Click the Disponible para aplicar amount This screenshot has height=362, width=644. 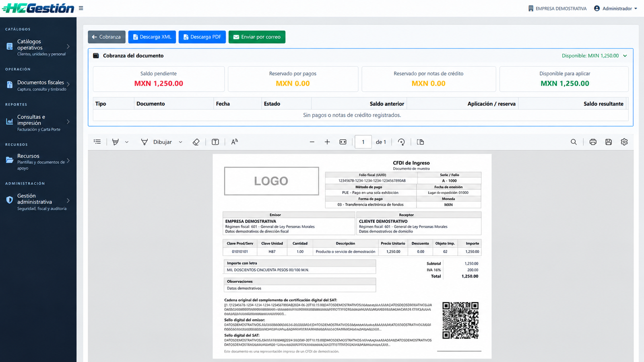tap(565, 84)
